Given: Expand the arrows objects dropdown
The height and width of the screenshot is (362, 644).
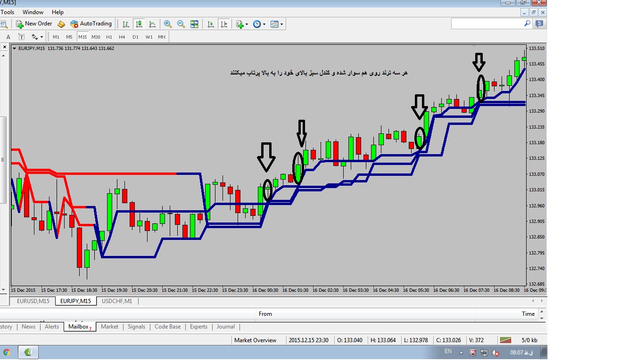Looking at the screenshot, I should [41, 37].
